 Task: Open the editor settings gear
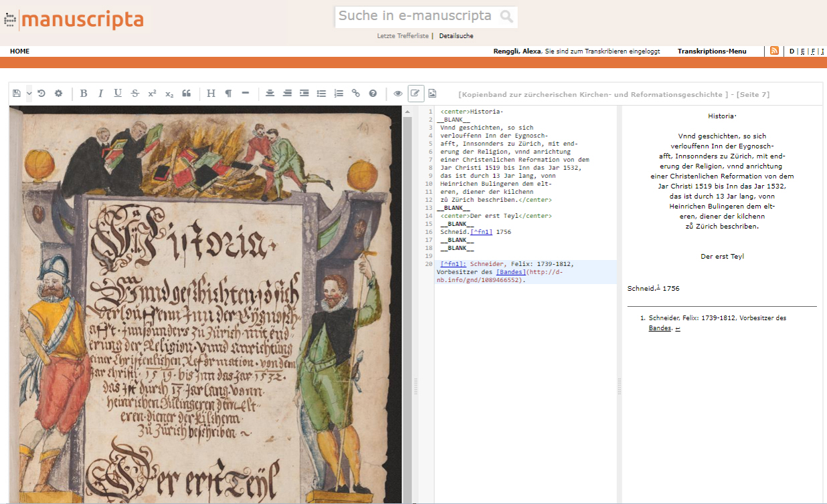point(58,93)
